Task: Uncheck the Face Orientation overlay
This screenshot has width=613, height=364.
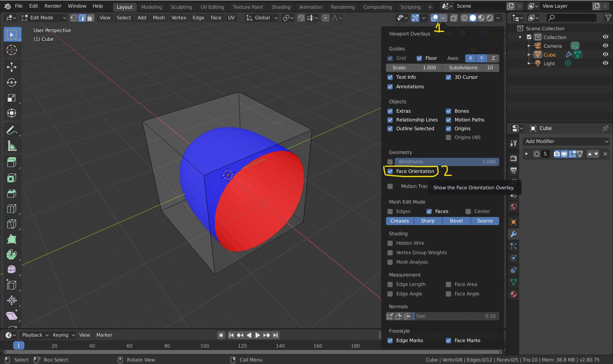Action: (x=390, y=171)
